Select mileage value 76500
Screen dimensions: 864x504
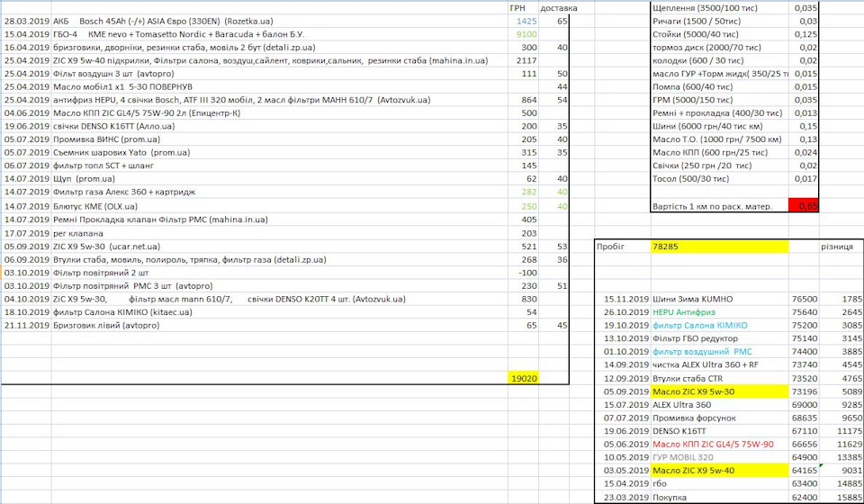click(x=804, y=299)
